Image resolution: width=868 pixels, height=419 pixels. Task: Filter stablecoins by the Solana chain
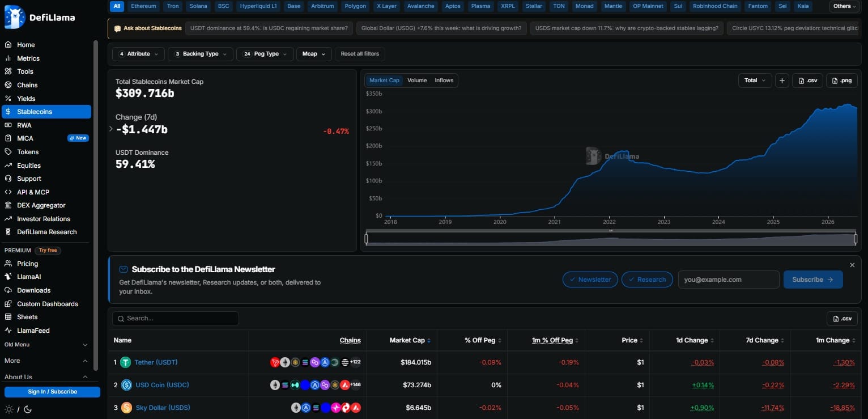(x=199, y=6)
